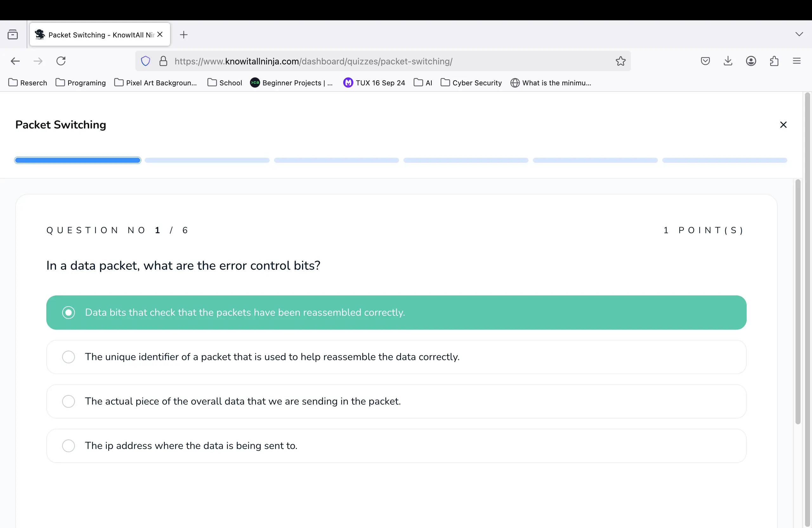Expand the Programing bookmarks folder

(81, 82)
